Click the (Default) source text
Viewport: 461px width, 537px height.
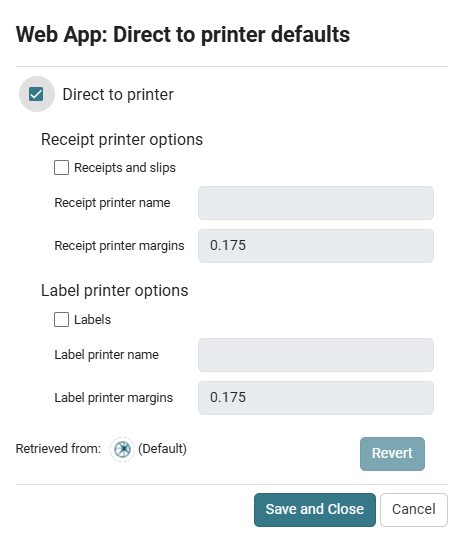[x=162, y=449]
